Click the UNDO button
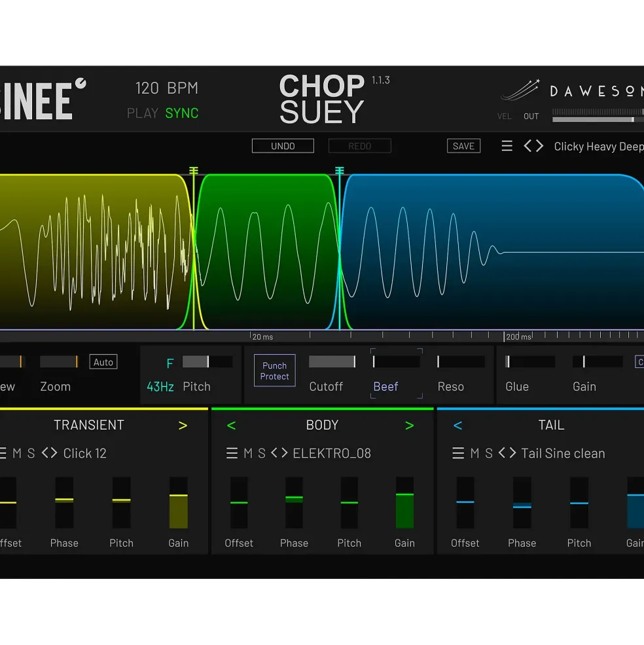This screenshot has height=645, width=644. (x=283, y=146)
